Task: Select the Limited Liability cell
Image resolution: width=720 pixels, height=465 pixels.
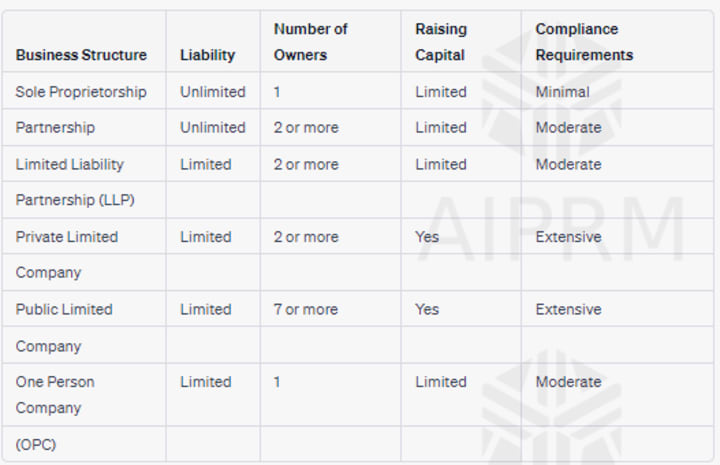Action: pos(70,164)
